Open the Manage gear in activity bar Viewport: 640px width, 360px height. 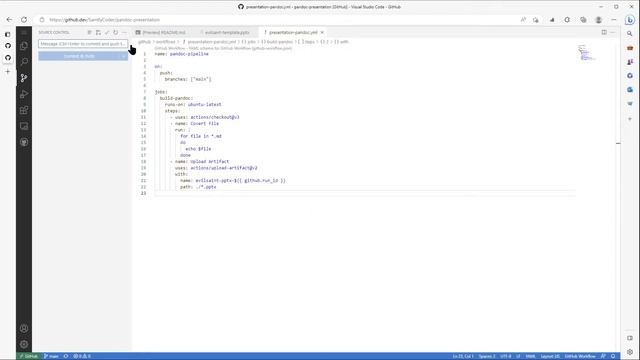pos(24,344)
